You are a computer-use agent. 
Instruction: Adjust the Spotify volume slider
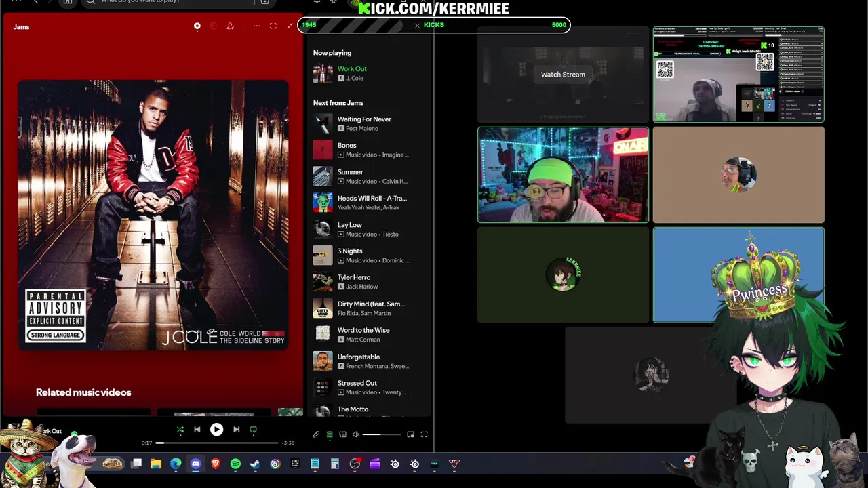pyautogui.click(x=381, y=434)
